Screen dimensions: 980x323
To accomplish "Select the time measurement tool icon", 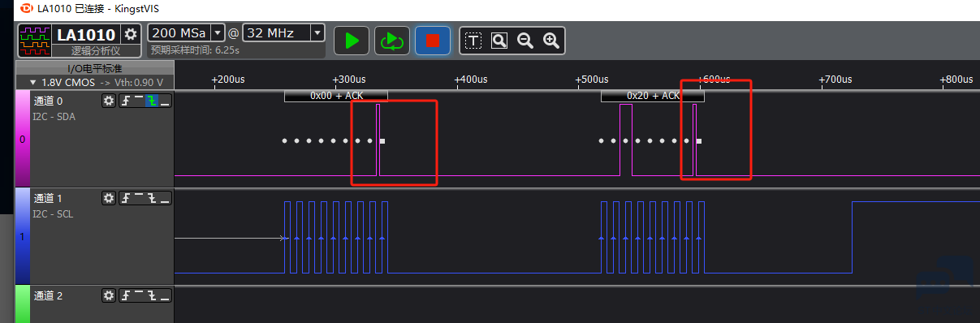I will [473, 40].
